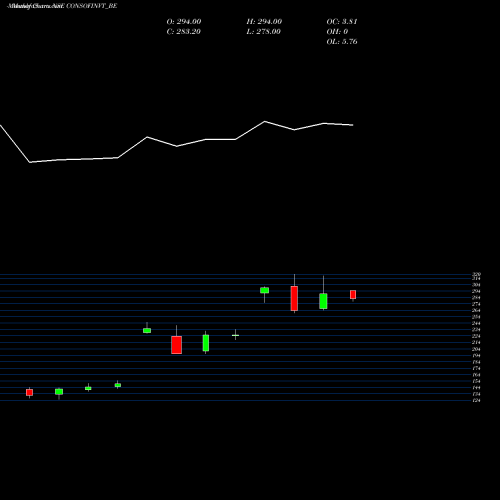Click the small red candle between 134 and 144
This screenshot has height=500, width=500.
tap(29, 392)
